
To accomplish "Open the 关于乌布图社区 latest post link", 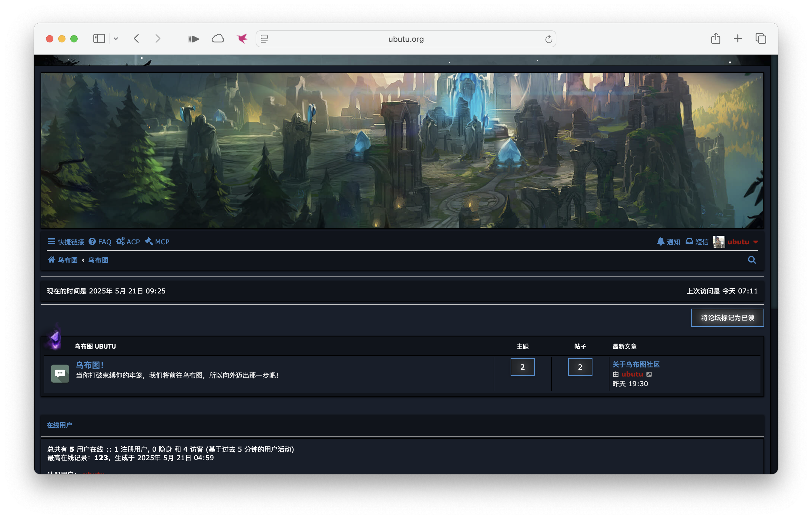I will tap(636, 364).
